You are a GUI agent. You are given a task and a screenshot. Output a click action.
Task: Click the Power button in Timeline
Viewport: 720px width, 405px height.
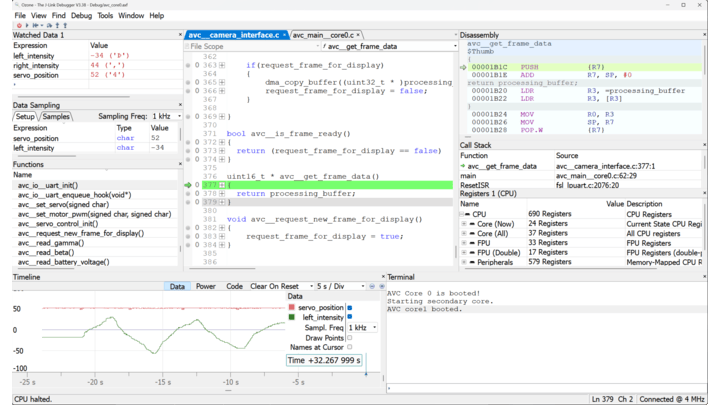pos(205,286)
